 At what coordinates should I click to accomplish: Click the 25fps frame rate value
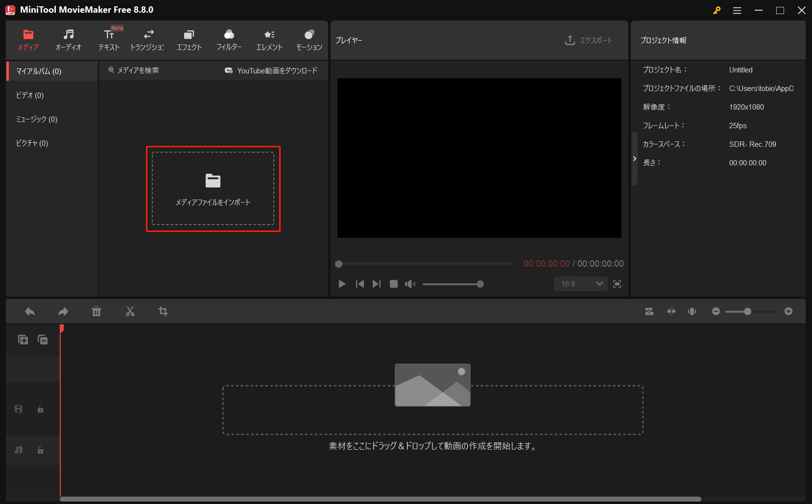[738, 126]
